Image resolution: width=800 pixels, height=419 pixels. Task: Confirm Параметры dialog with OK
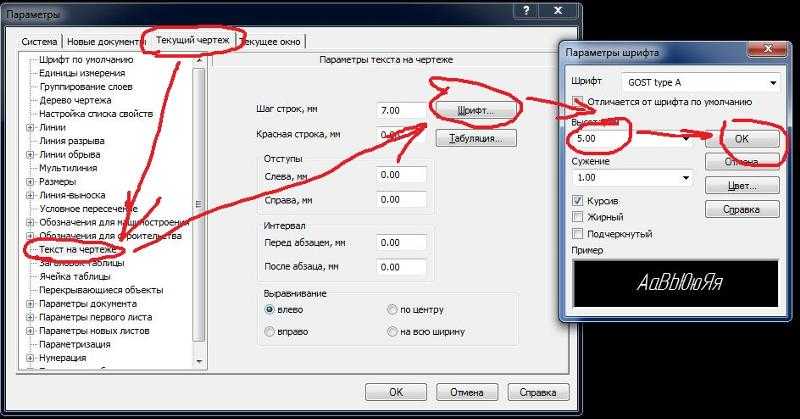tap(396, 392)
